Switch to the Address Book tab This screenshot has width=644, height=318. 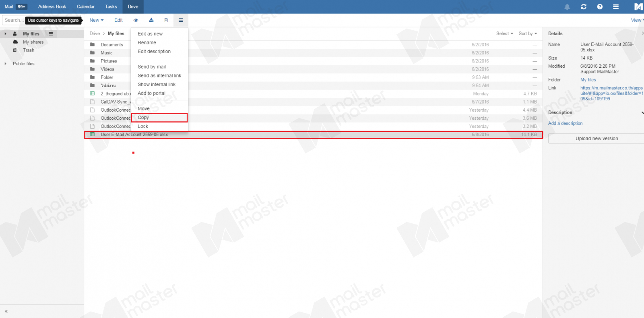pos(52,7)
